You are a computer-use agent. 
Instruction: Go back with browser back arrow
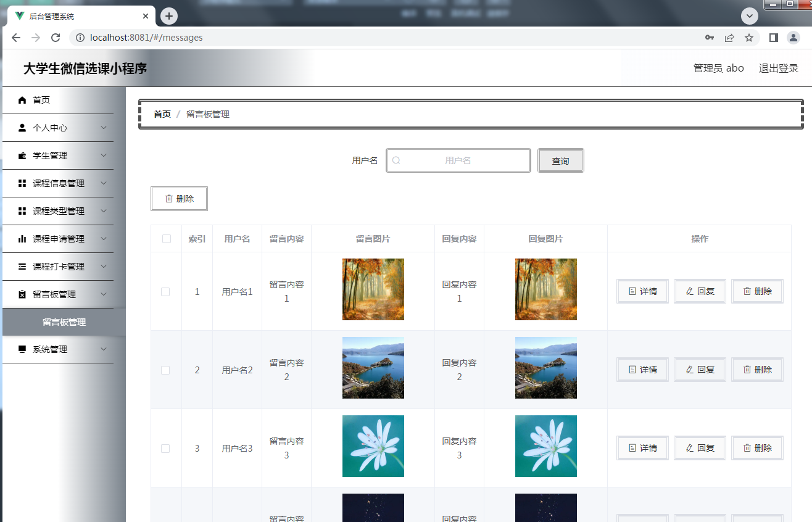coord(16,38)
